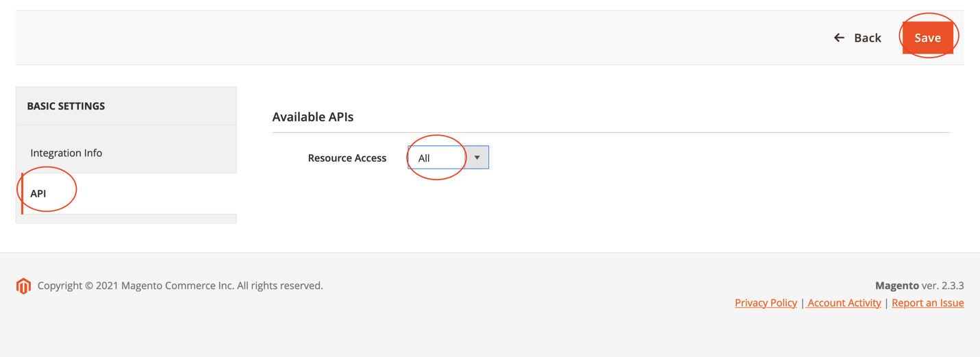Visit the Account Activity link
980x357 pixels.
point(844,303)
